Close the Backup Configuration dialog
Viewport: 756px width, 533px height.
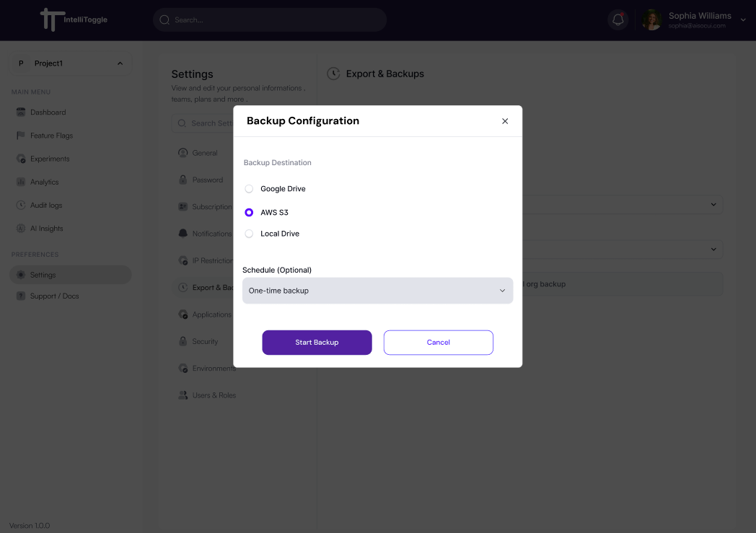tap(505, 121)
